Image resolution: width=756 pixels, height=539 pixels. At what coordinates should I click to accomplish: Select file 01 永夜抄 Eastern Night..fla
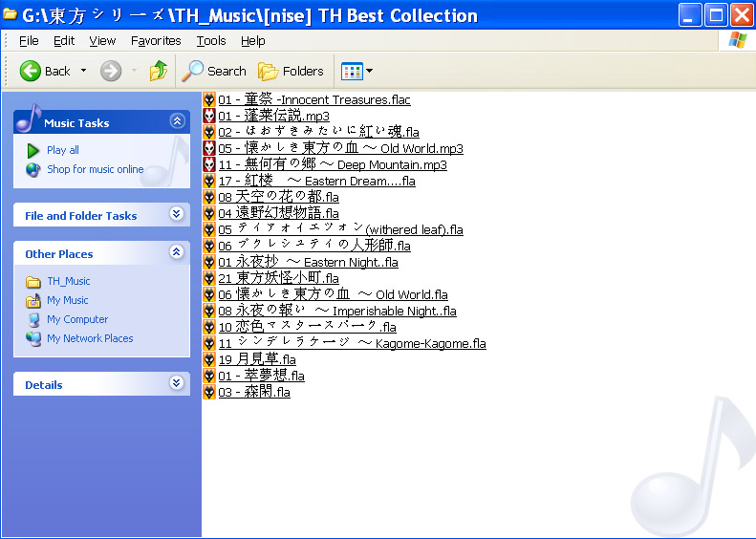tap(308, 262)
